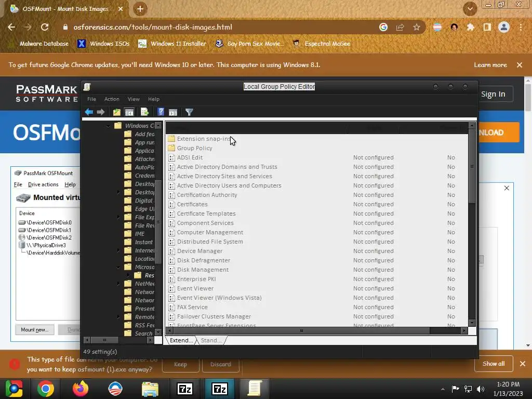The height and width of the screenshot is (399, 532).
Task: Select the Disk Management policy row
Action: [x=317, y=270]
